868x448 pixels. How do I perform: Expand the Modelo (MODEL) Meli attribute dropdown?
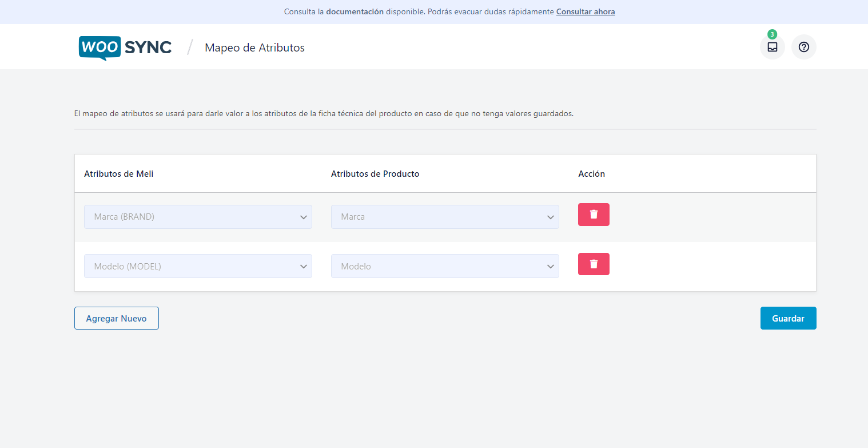pos(198,266)
